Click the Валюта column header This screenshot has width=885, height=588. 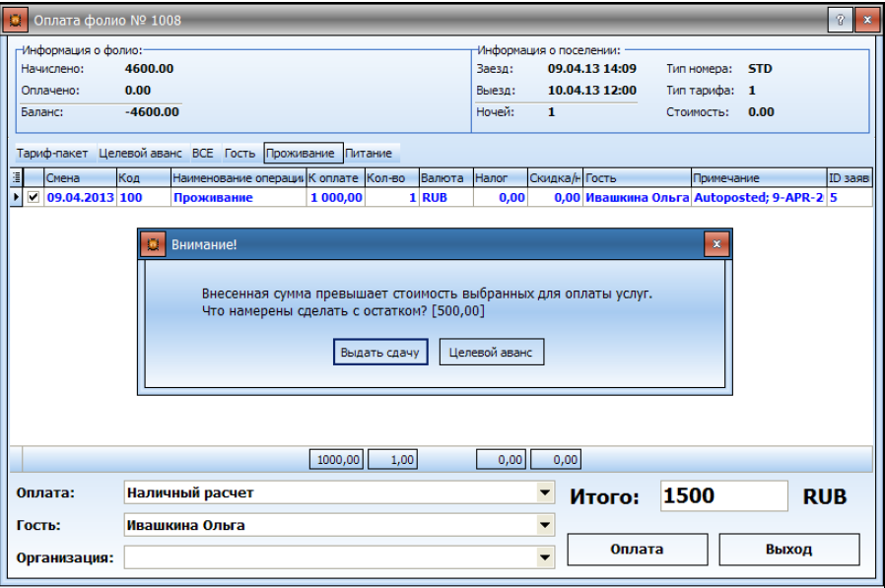[445, 177]
